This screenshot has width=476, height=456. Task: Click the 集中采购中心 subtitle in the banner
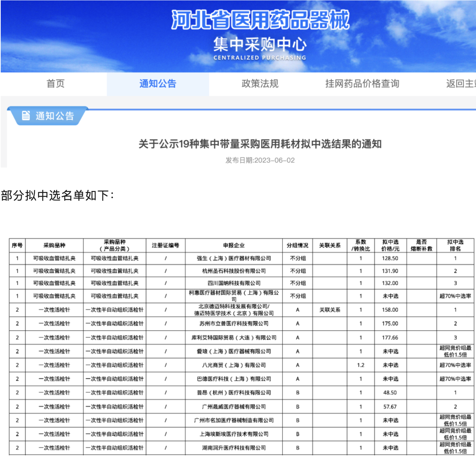[x=260, y=45]
